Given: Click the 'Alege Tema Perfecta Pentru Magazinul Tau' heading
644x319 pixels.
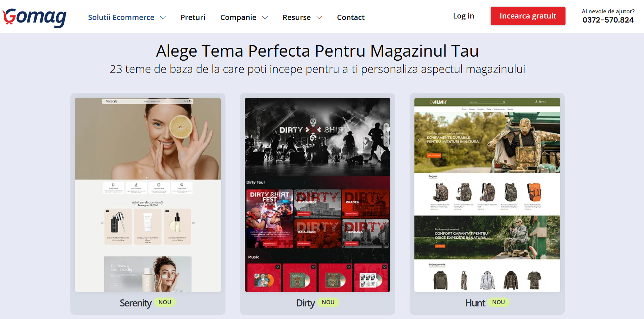Looking at the screenshot, I should (317, 51).
